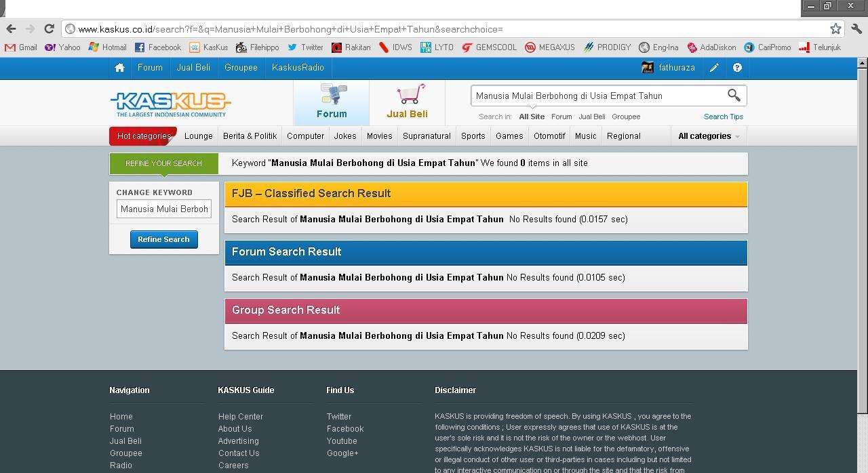Open the Twitter bookmark in bookmarks bar
This screenshot has height=473, width=868.
(305, 47)
